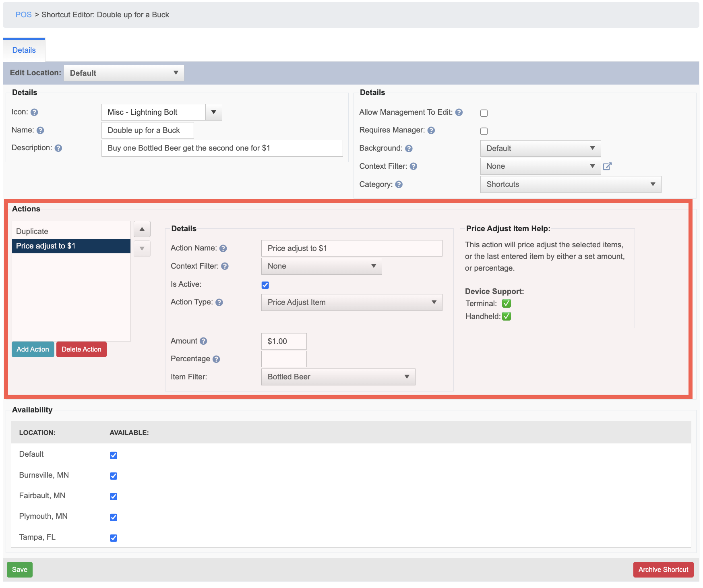Move the selected action down with the down arrow
The image size is (703, 588).
coord(142,248)
